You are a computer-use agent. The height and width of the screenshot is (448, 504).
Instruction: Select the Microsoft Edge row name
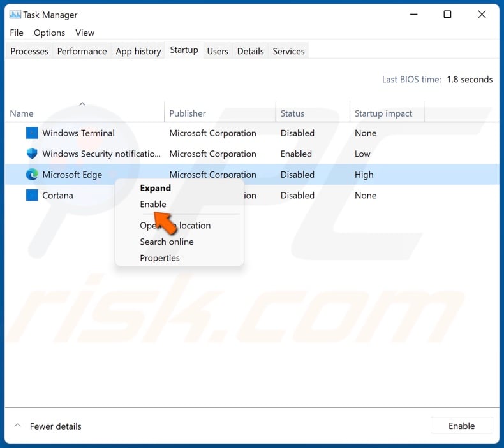click(x=72, y=175)
